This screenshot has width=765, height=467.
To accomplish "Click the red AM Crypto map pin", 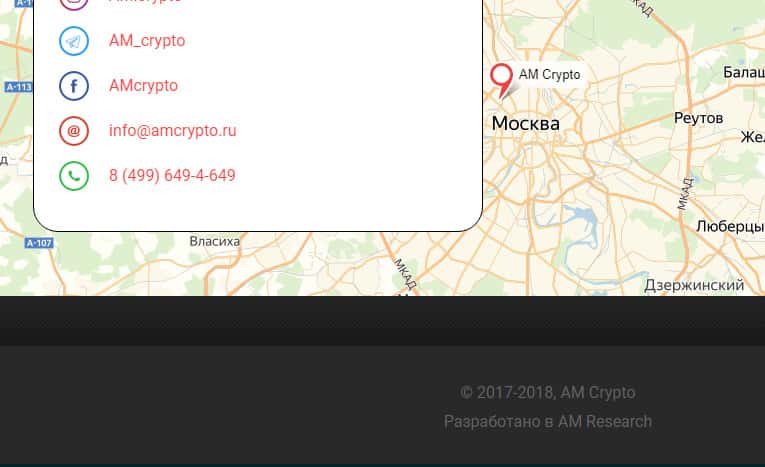I will pos(501,78).
